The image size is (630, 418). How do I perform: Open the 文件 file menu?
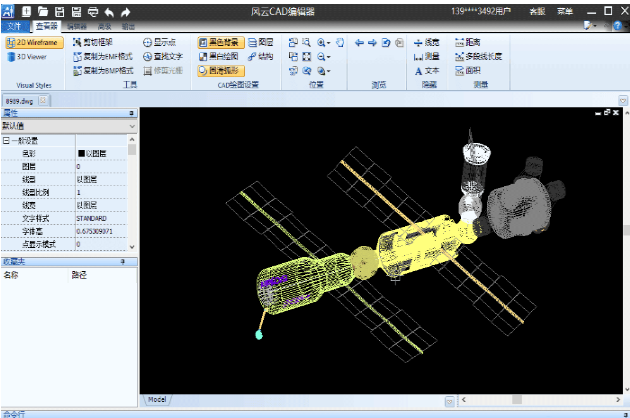(x=14, y=26)
